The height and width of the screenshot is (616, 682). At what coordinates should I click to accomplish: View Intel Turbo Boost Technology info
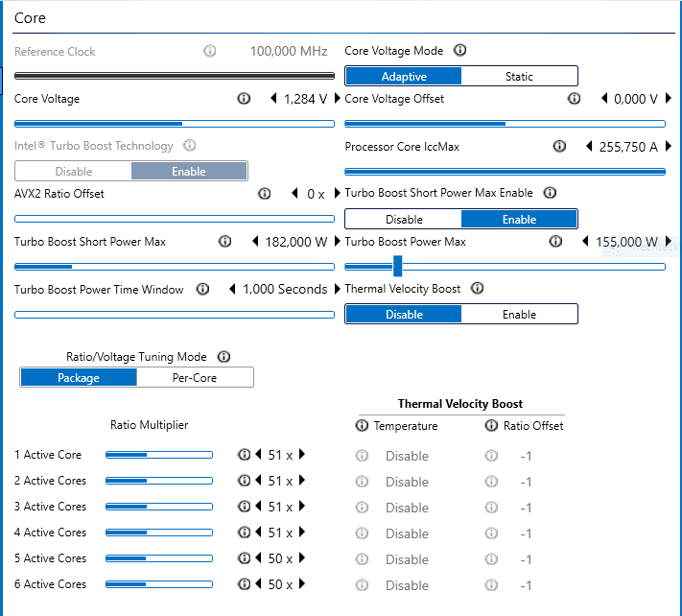pos(190,145)
